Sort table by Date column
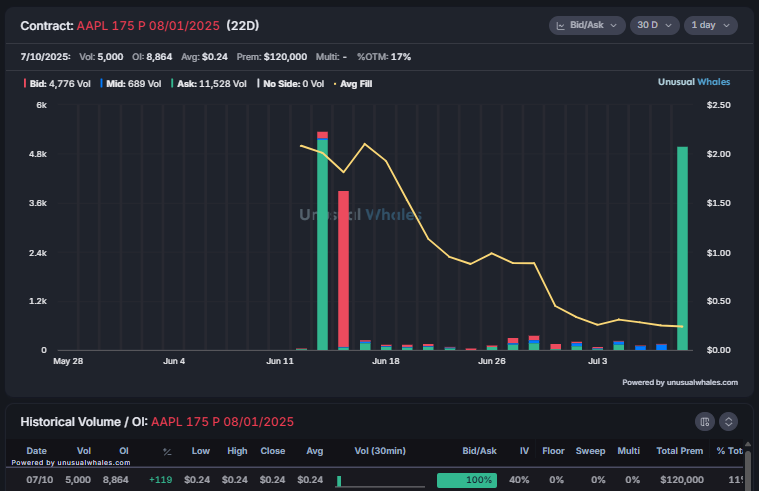The height and width of the screenshot is (491, 759). pos(36,451)
